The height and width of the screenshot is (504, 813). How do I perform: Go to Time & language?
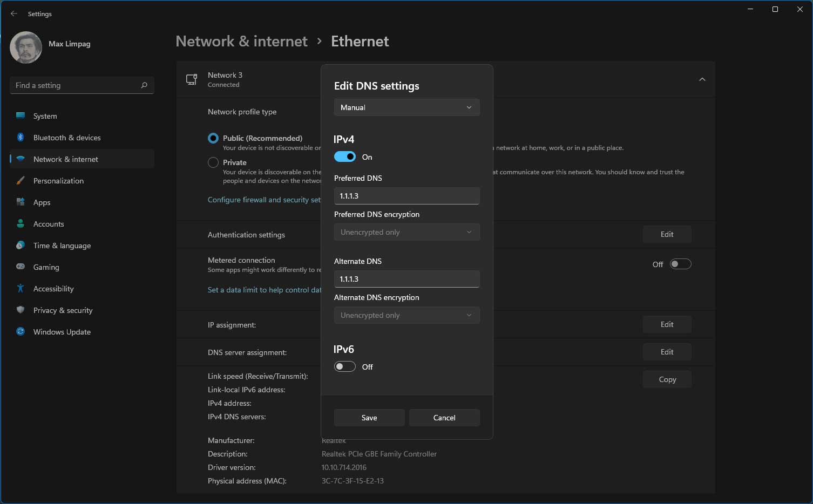click(82, 246)
